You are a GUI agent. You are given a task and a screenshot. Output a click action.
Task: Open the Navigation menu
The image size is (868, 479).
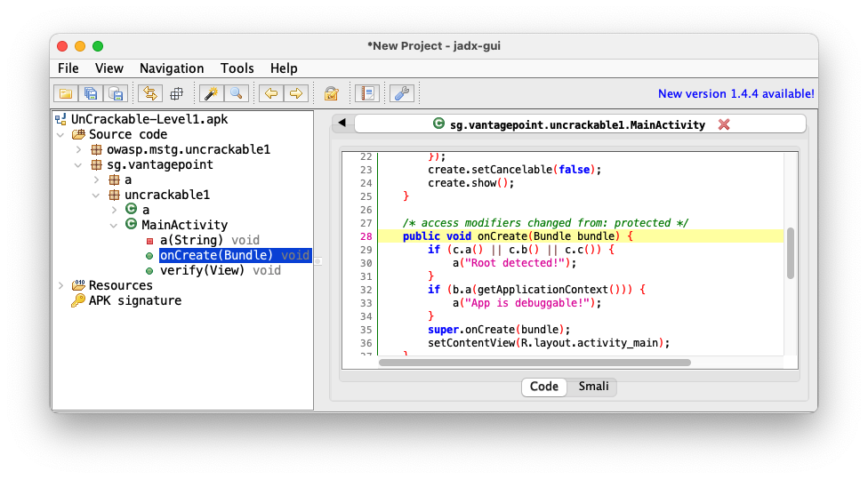click(x=172, y=68)
